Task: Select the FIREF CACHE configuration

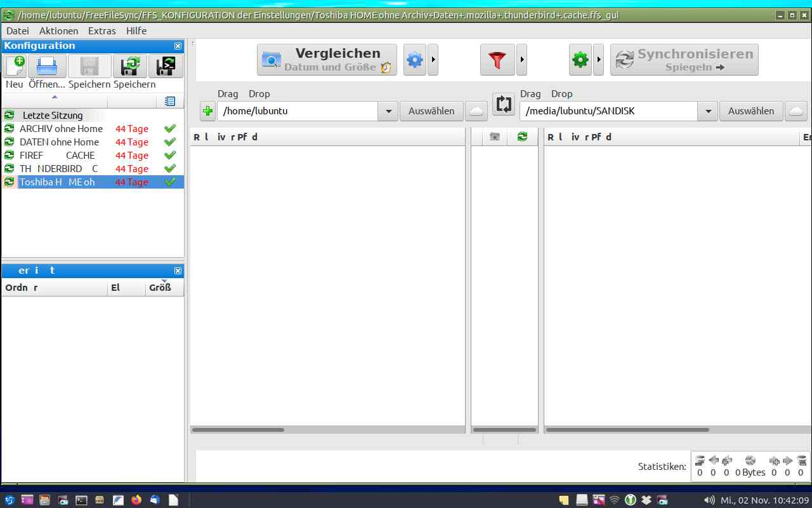Action: point(93,156)
